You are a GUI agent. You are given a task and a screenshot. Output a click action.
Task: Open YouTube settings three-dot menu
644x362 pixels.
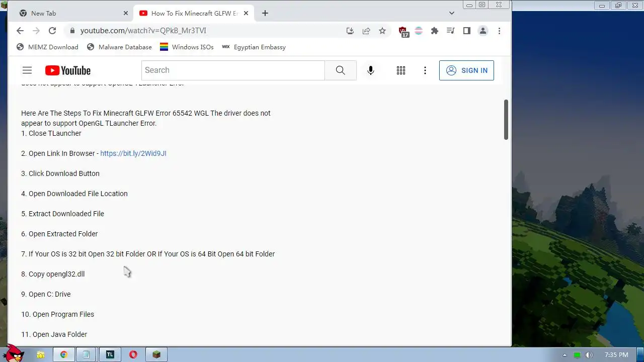[425, 70]
